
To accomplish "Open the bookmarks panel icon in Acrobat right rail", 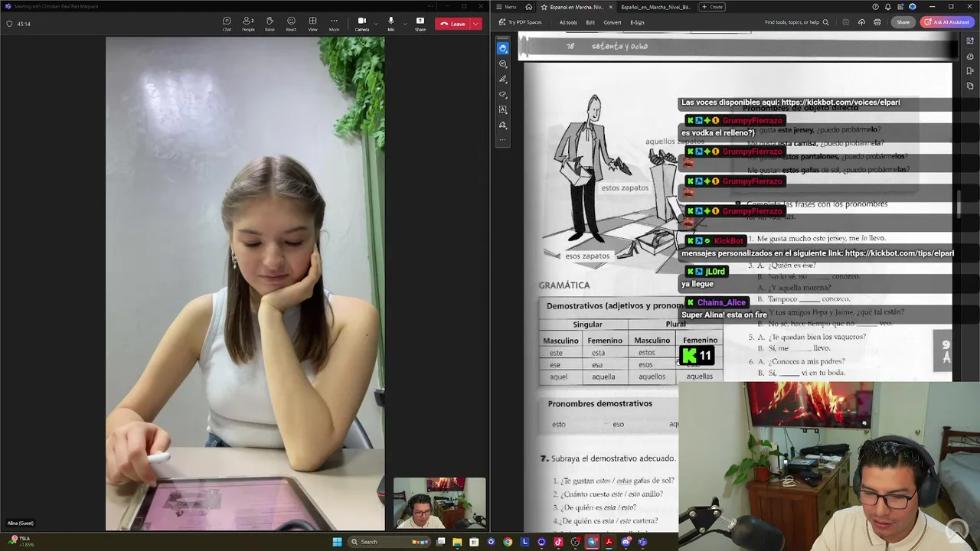I will pyautogui.click(x=970, y=71).
